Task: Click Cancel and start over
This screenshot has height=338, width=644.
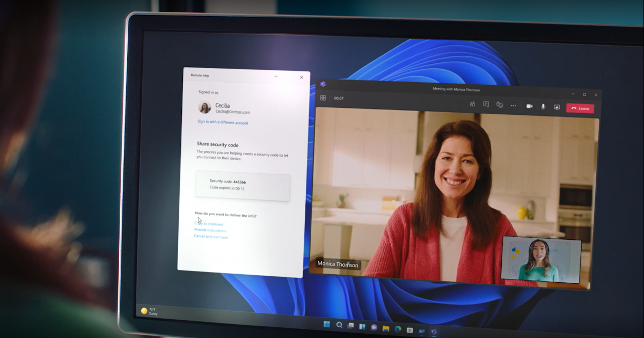Action: coord(211,237)
